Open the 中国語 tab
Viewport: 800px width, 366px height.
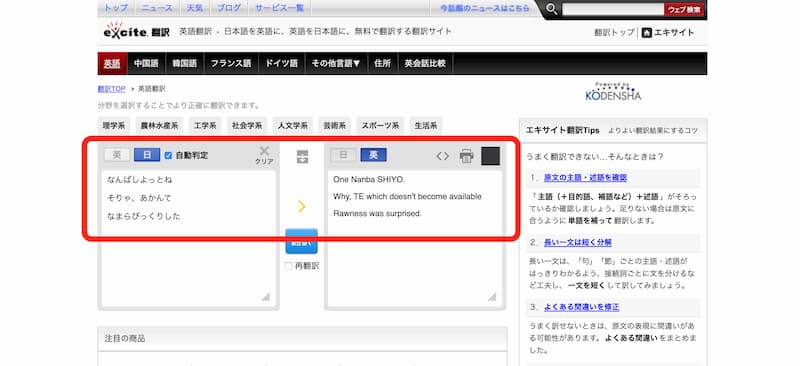tap(146, 63)
